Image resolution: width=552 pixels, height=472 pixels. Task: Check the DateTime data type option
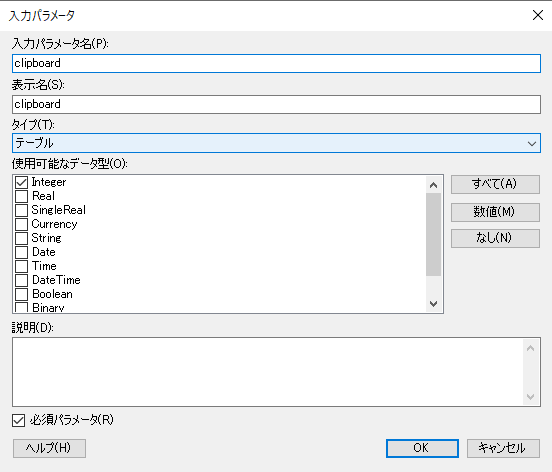[21, 281]
